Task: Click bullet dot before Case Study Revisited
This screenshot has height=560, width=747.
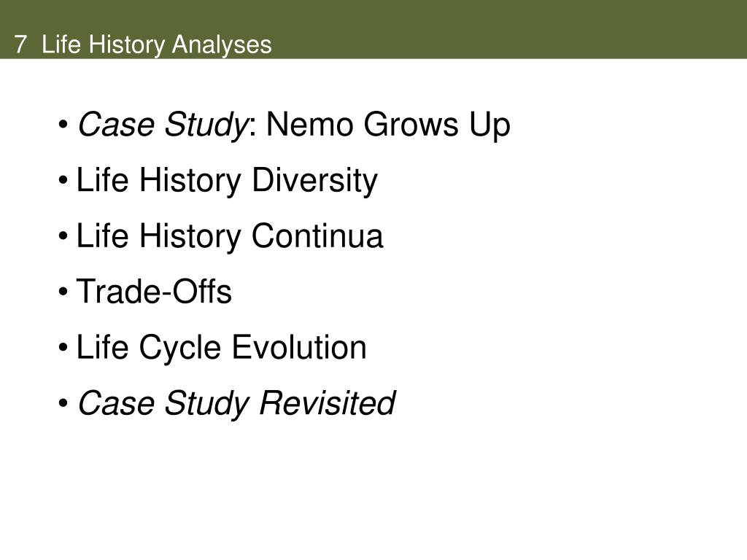Action: click(x=63, y=404)
